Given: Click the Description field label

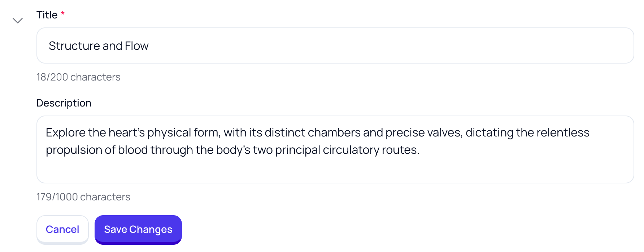Looking at the screenshot, I should click(x=64, y=103).
